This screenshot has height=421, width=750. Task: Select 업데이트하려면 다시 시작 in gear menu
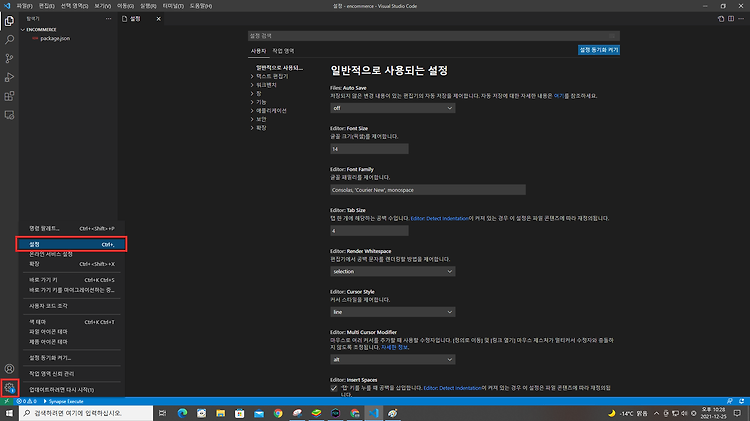(x=71, y=390)
